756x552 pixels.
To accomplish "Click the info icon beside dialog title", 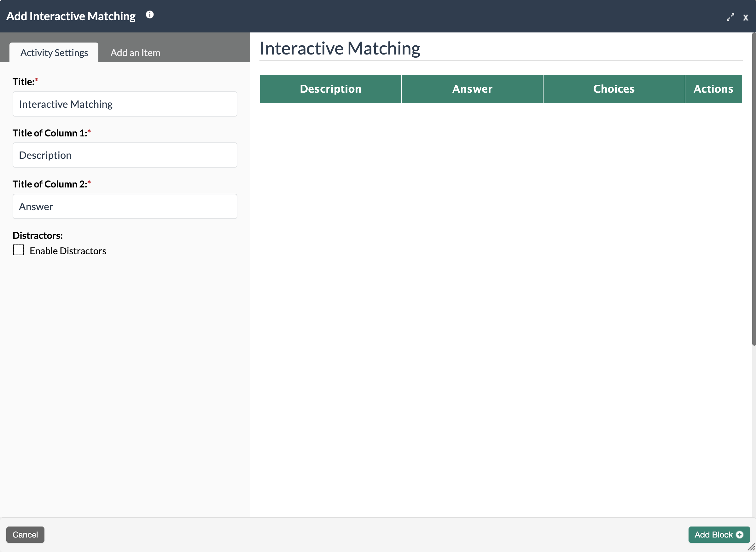I will tap(149, 15).
